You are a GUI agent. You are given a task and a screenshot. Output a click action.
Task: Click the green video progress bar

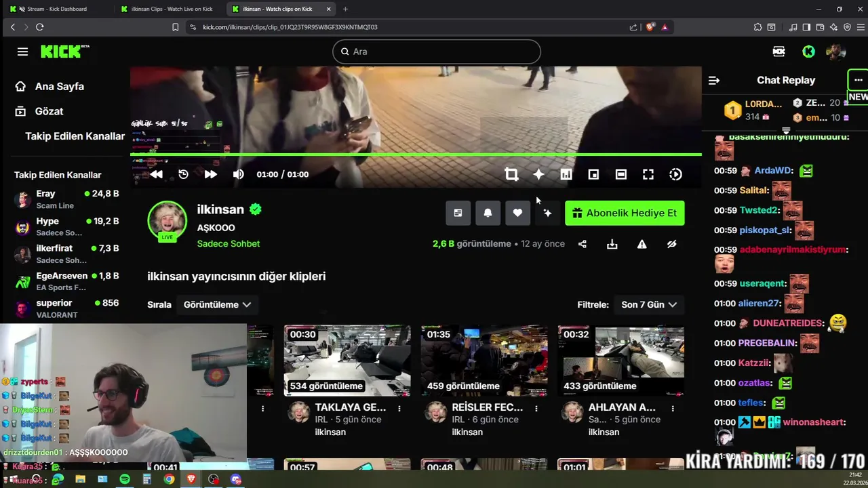point(416,155)
